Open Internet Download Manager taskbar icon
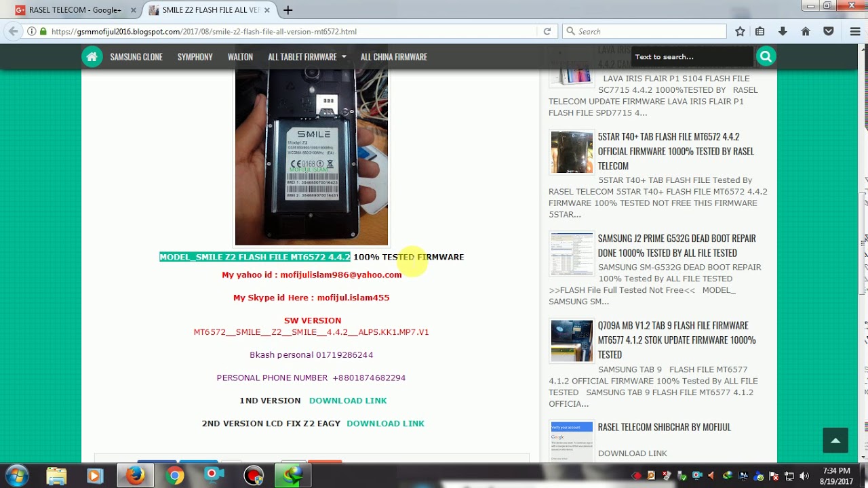 click(x=293, y=476)
